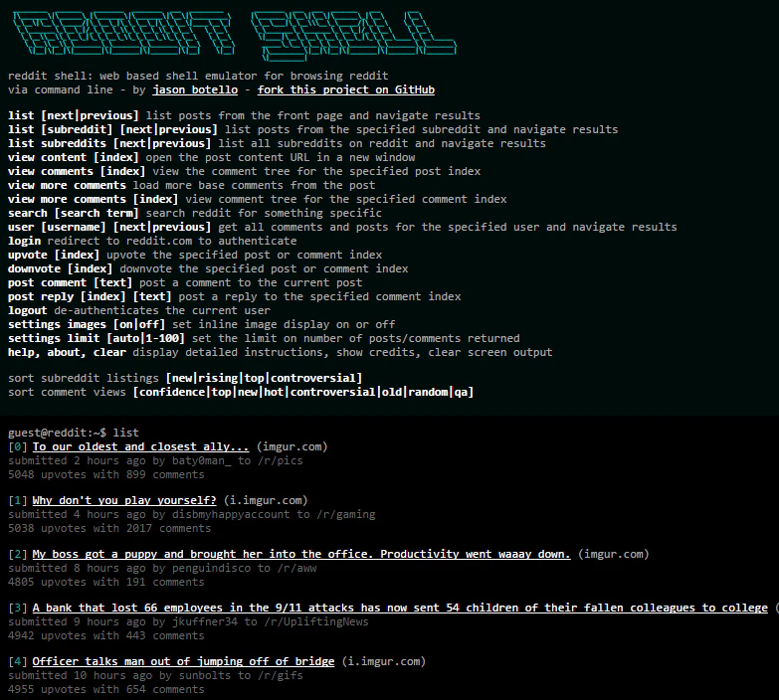This screenshot has width=779, height=700.
Task: Click 'submitted 2 hours ago by baty0man_' line
Action: click(x=155, y=460)
